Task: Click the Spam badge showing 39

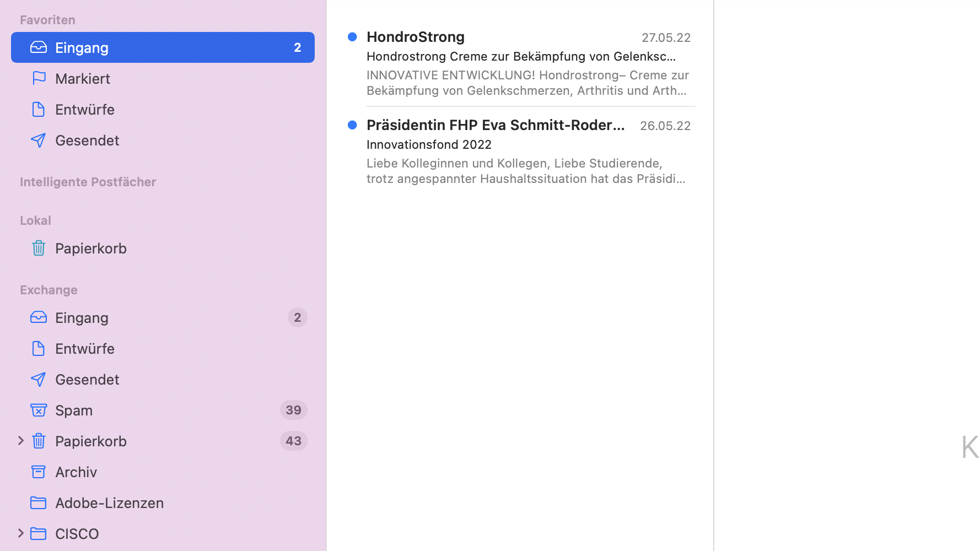Action: (x=293, y=410)
